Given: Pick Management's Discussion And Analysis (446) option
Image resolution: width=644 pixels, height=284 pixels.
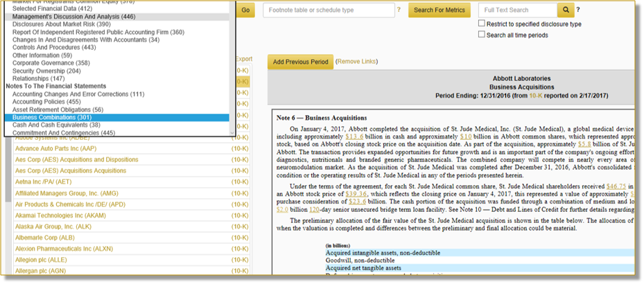Looking at the screenshot, I should [x=74, y=16].
